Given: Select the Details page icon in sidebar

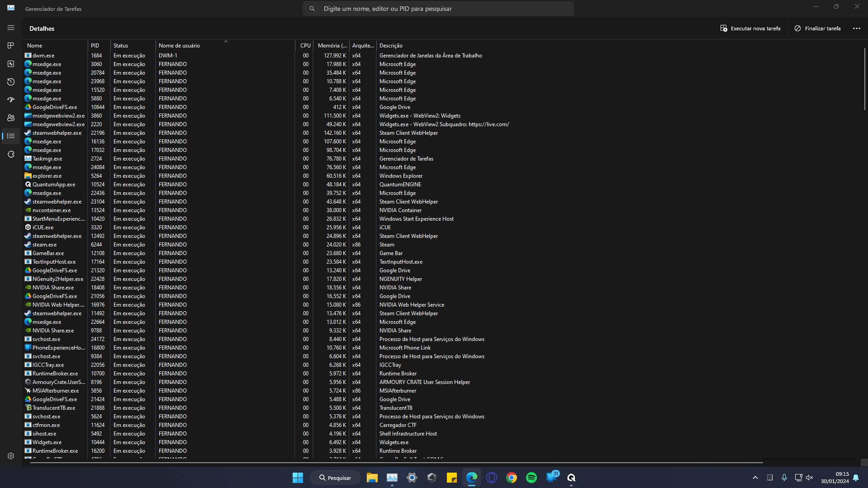Looking at the screenshot, I should click(11, 136).
